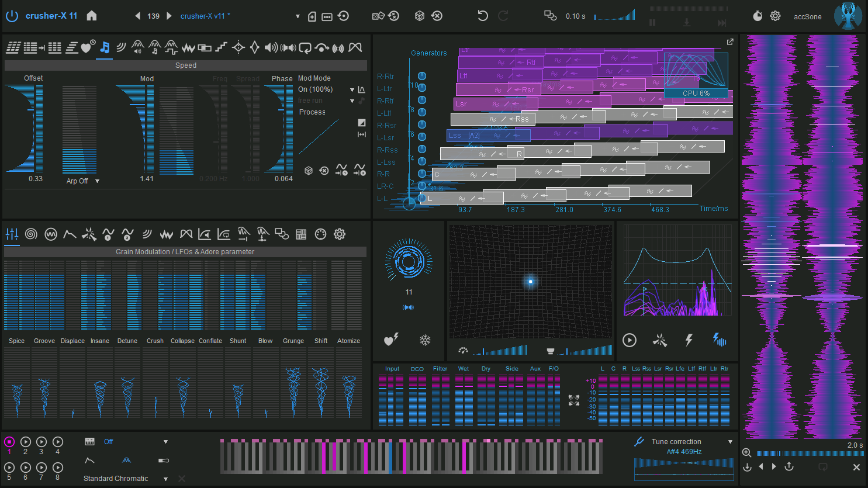Click the reset preset circular arrow icon

pyautogui.click(x=344, y=16)
